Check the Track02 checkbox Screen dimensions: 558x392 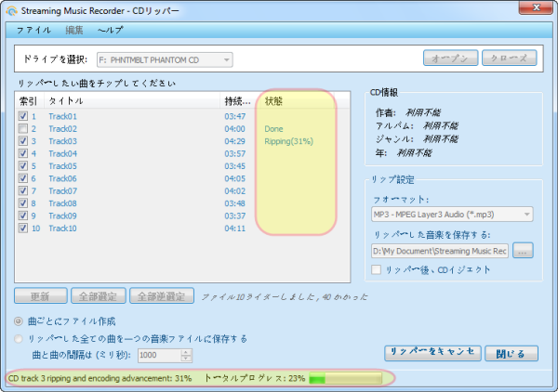point(23,128)
